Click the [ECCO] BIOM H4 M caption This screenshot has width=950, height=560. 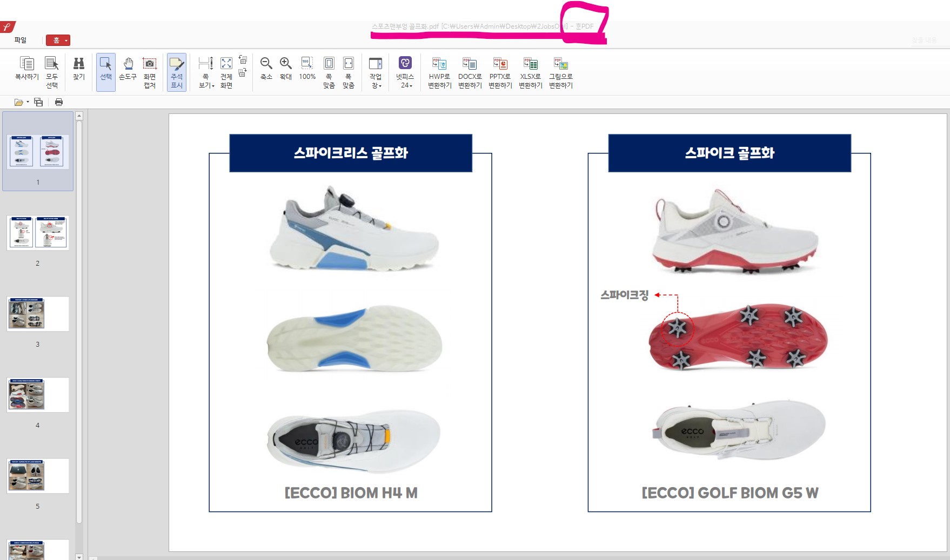click(x=351, y=492)
